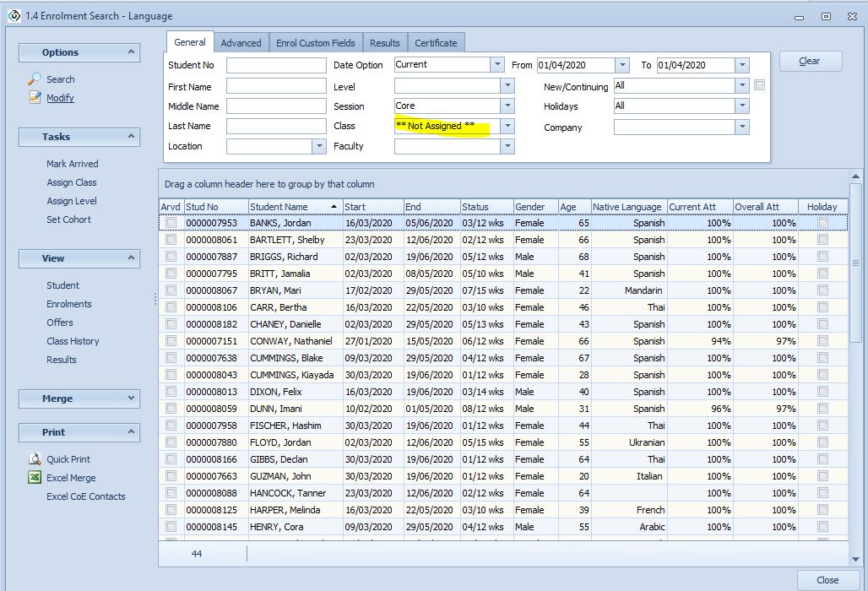Collapse the Options panel chevron
This screenshot has height=591, width=868.
tap(132, 52)
